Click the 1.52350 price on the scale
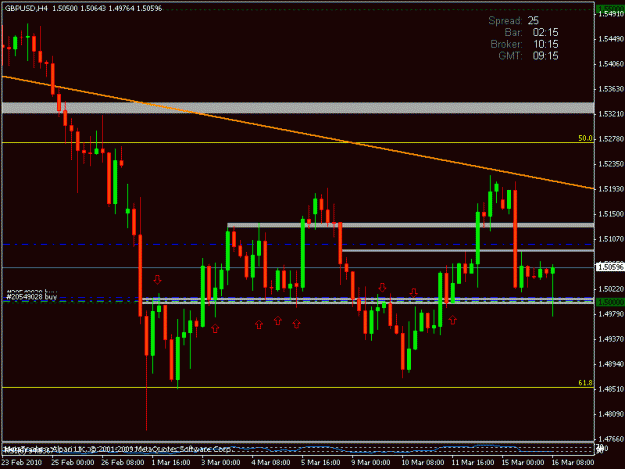The image size is (625, 469). 611,164
